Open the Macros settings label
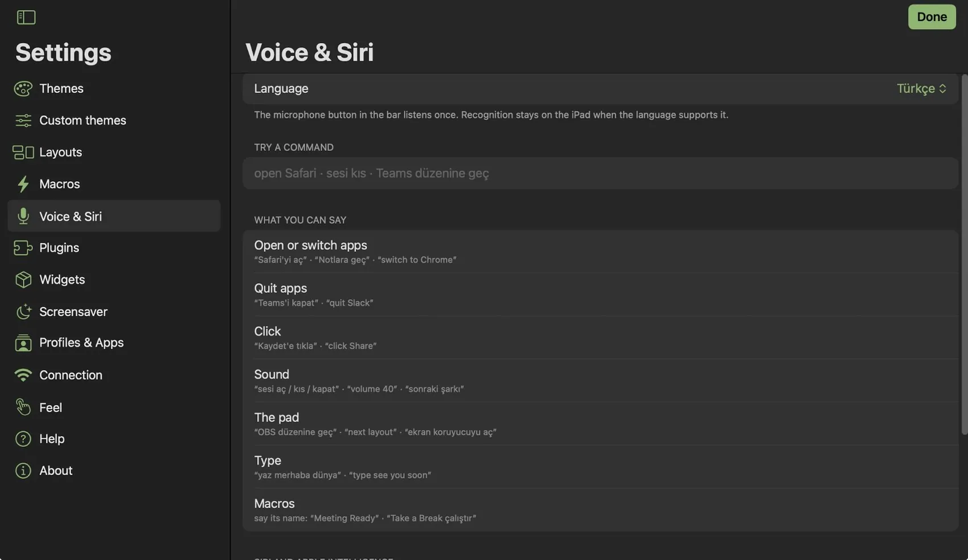 [60, 184]
